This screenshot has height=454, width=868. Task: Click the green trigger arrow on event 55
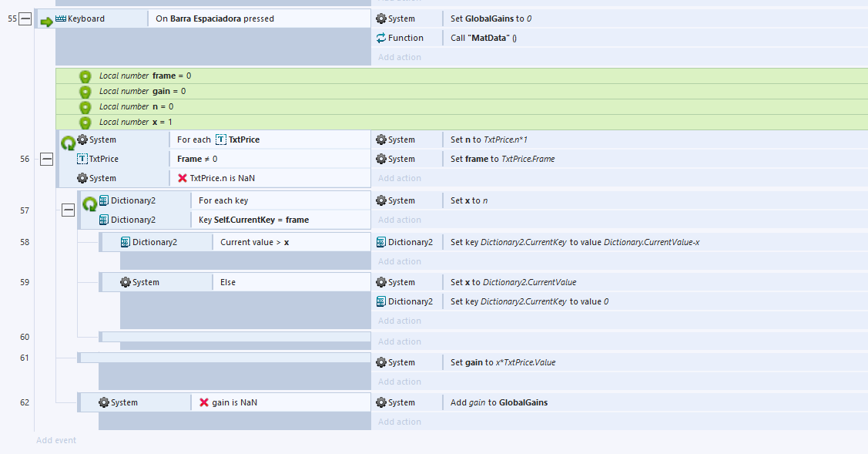45,20
